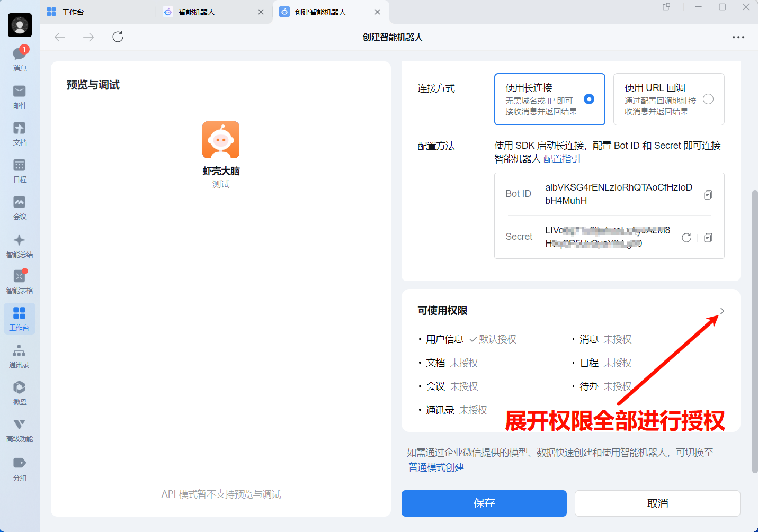This screenshot has width=758, height=532.
Task: Select the 创建智能机器人 tab
Action: pyautogui.click(x=320, y=12)
